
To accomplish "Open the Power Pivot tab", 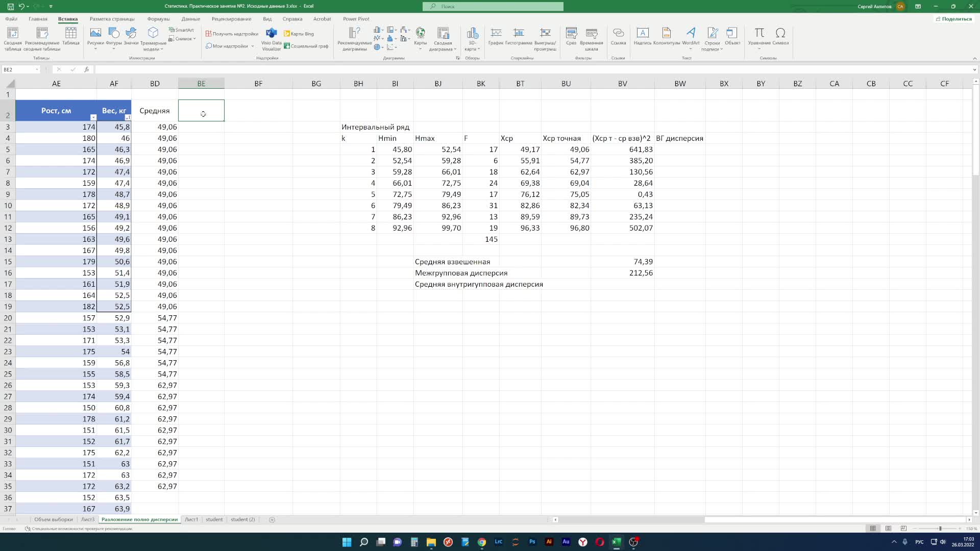I will pos(356,19).
